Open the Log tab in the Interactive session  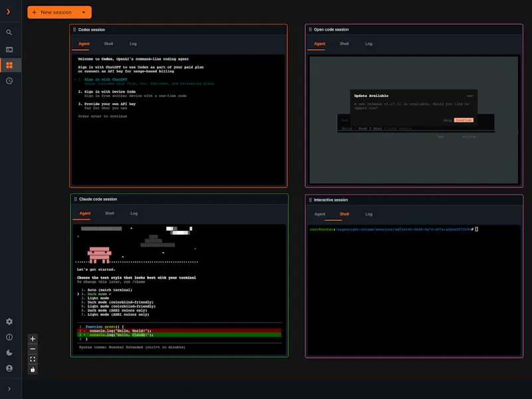(369, 214)
